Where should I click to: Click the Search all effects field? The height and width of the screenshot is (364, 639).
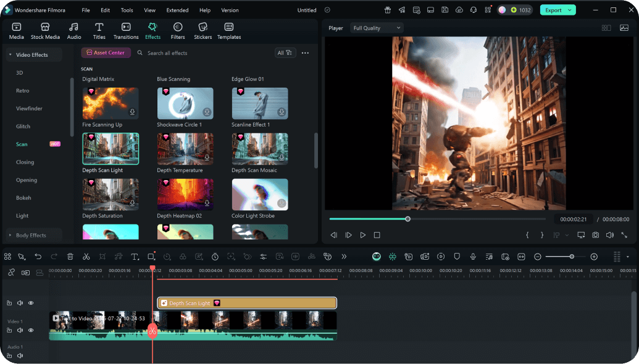click(167, 53)
